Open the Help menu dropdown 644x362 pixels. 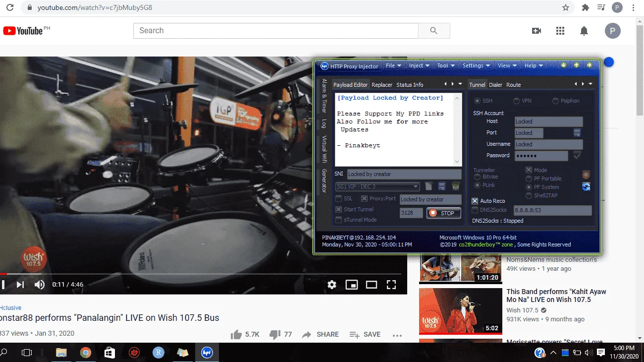534,65
